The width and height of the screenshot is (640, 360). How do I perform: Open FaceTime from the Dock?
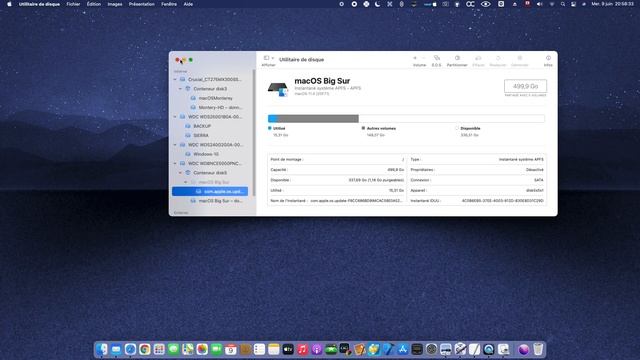[x=216, y=349]
